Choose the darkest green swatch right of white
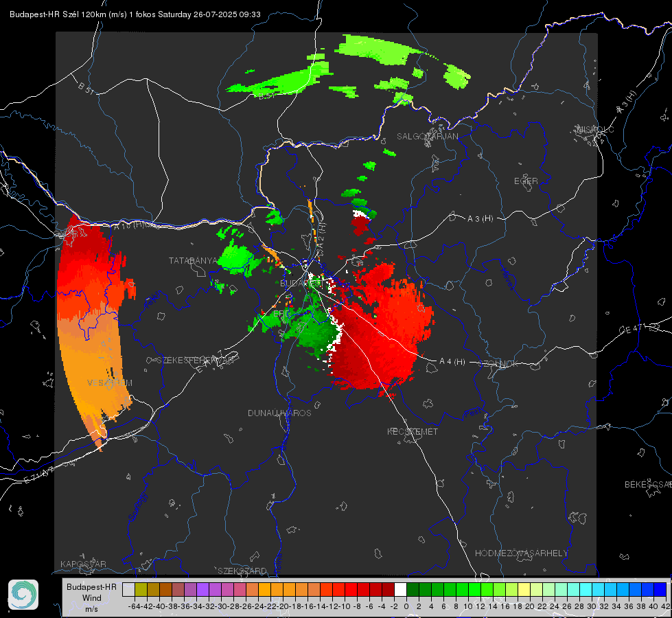The height and width of the screenshot is (618, 672). tap(413, 590)
